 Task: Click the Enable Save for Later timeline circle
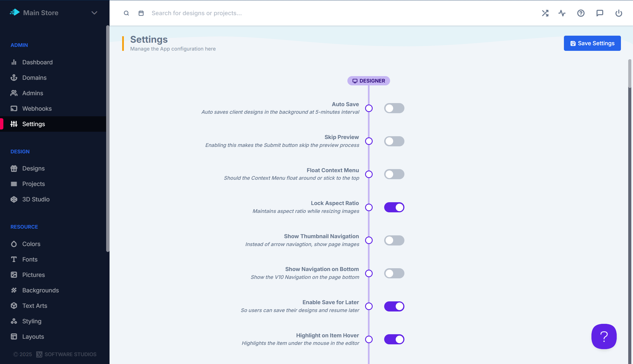click(x=369, y=306)
